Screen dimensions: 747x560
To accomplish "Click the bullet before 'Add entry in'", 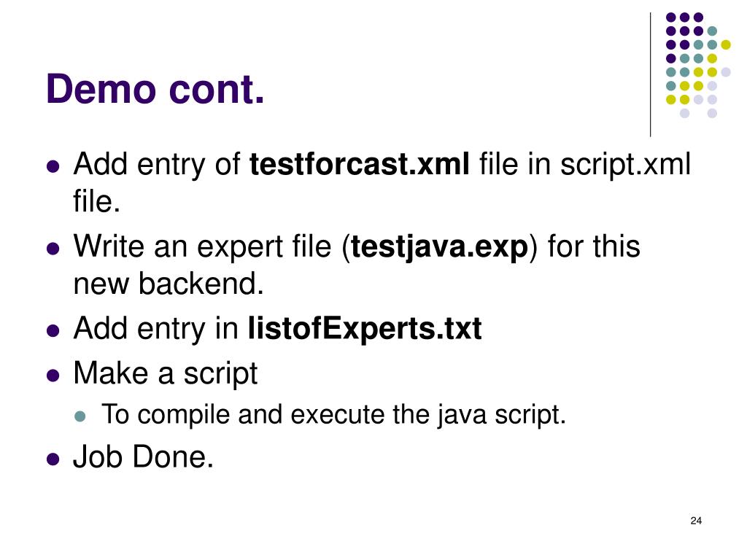I will click(x=53, y=330).
